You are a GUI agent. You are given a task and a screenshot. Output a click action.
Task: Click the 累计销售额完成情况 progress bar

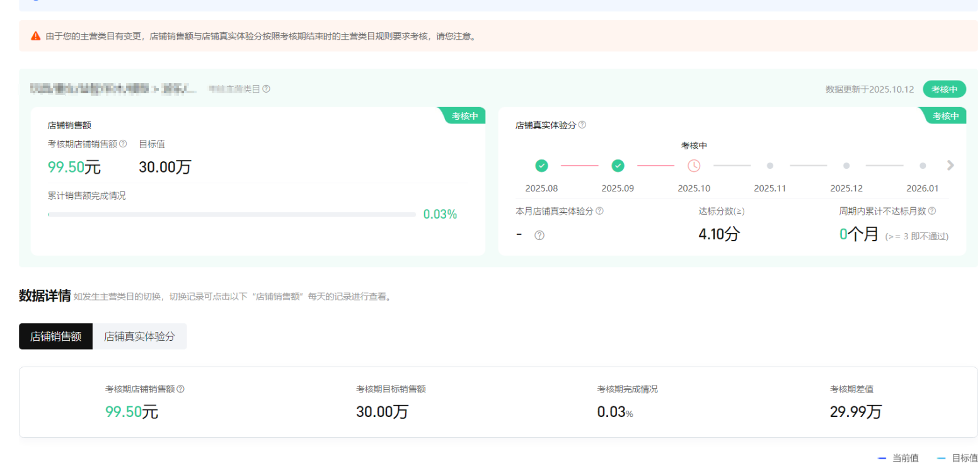(231, 215)
